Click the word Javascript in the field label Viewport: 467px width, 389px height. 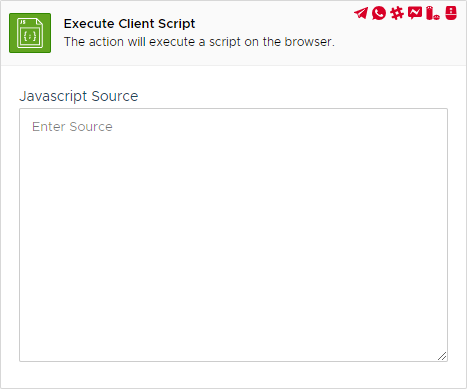coord(53,96)
